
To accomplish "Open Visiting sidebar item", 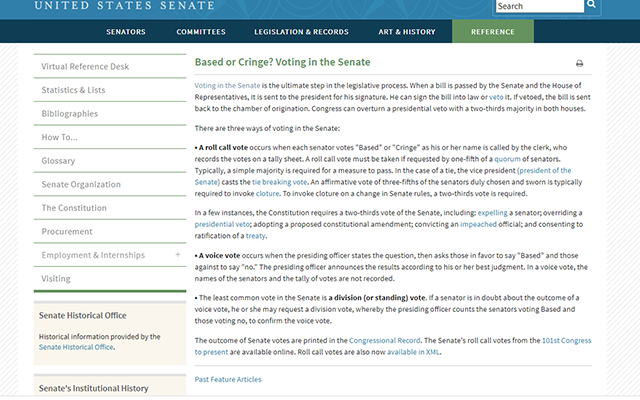I will (x=110, y=279).
